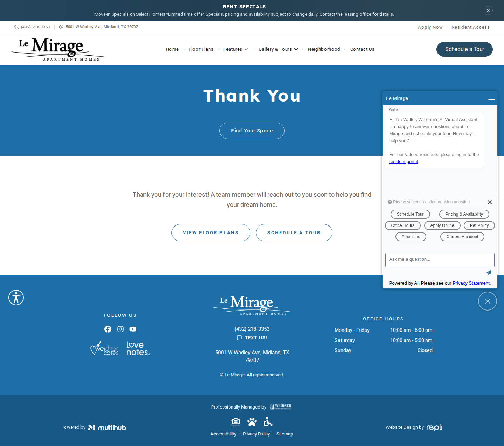Minimize the Le Mirage chat window
Image resolution: width=504 pixels, height=446 pixels.
pos(491,99)
